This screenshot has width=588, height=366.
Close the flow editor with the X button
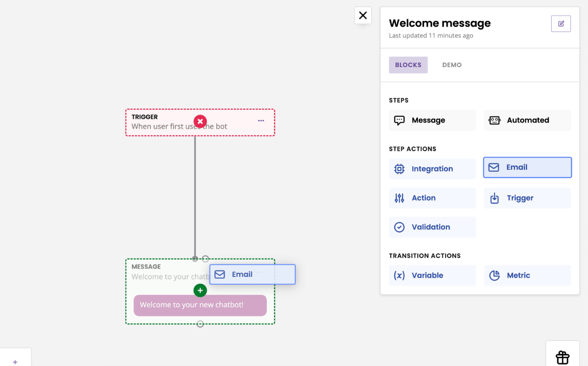click(362, 15)
